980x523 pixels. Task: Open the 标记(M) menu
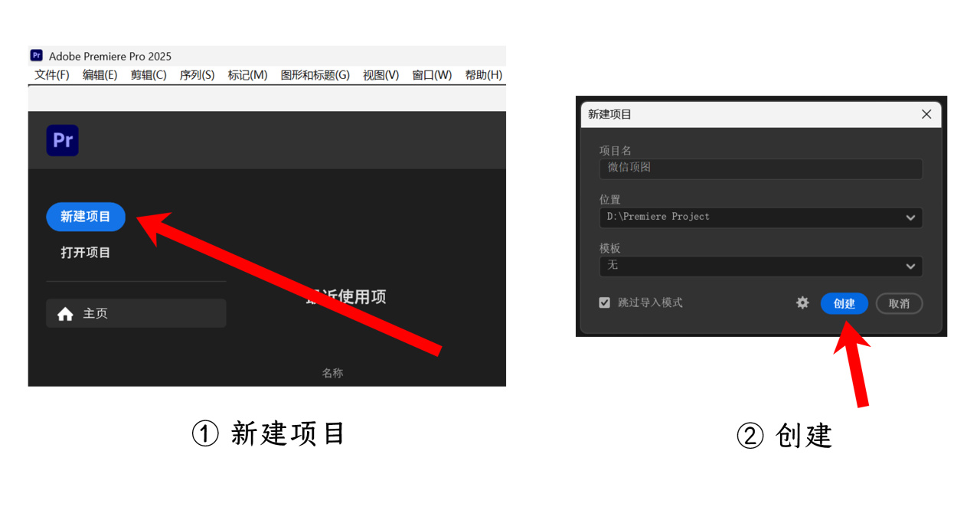click(x=247, y=75)
